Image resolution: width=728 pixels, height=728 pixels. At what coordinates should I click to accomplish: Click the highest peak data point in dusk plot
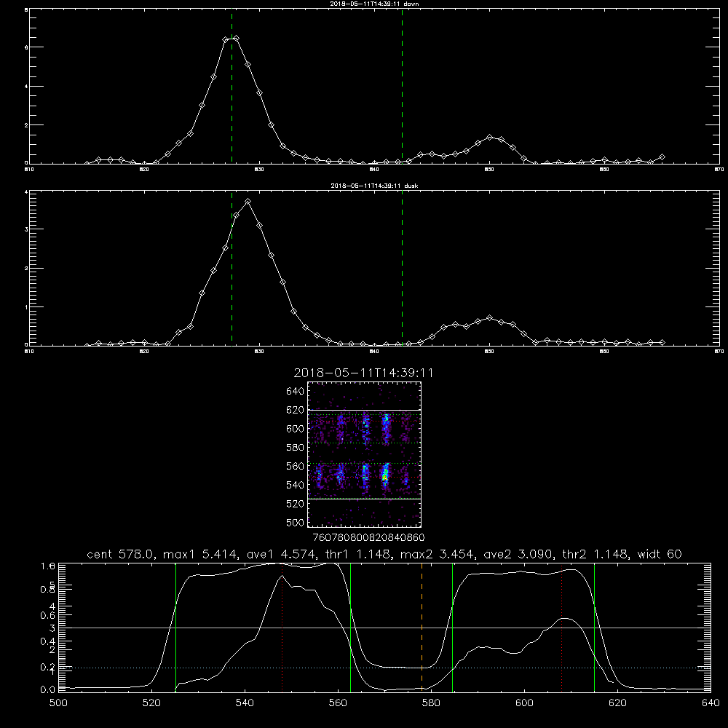click(248, 202)
